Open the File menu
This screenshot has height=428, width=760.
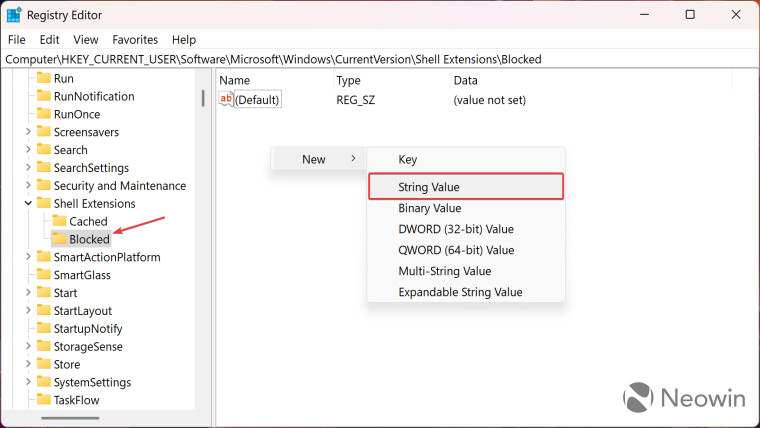point(17,40)
